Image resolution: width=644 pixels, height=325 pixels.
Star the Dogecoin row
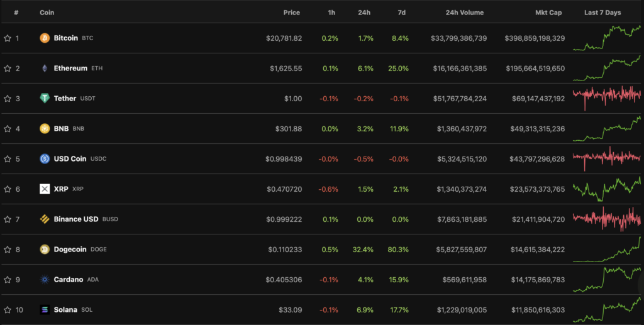[8, 250]
